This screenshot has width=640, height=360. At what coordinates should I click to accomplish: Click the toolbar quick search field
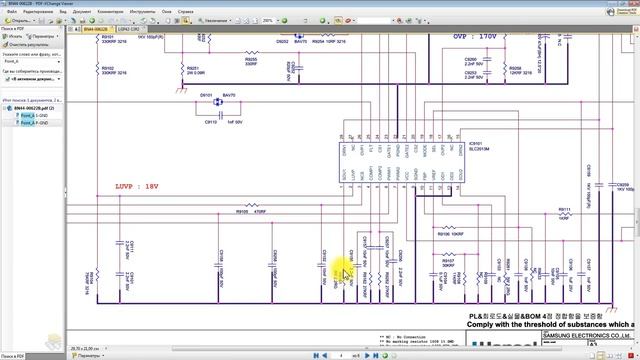pos(374,20)
